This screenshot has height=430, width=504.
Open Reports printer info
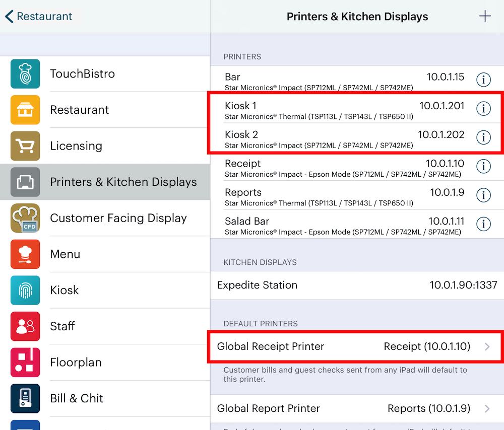(x=483, y=195)
